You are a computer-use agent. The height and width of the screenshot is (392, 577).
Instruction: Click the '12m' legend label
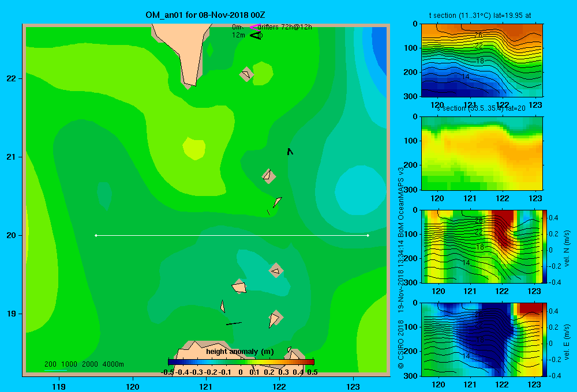click(x=238, y=35)
